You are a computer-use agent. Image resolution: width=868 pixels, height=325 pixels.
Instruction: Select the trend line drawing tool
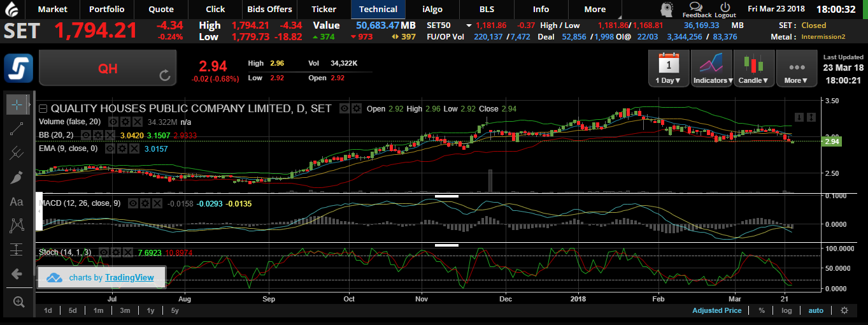tap(17, 129)
